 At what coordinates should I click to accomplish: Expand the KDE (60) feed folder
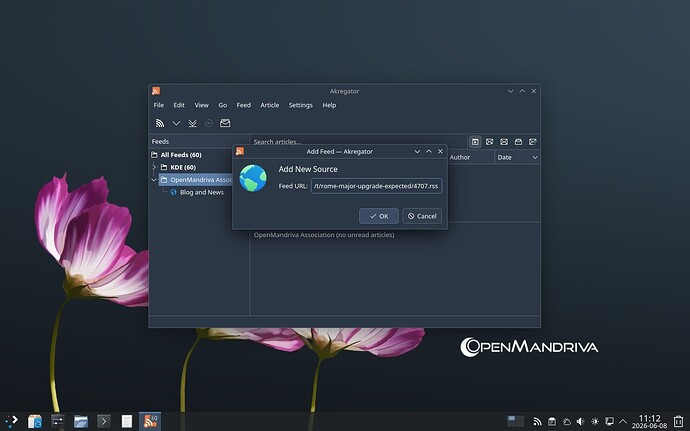[154, 167]
